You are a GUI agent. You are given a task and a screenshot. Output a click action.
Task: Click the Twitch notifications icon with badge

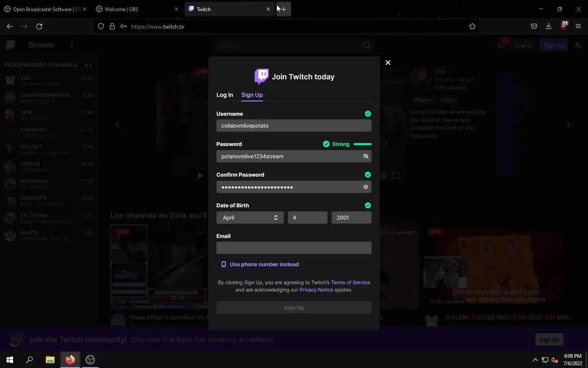coord(502,44)
